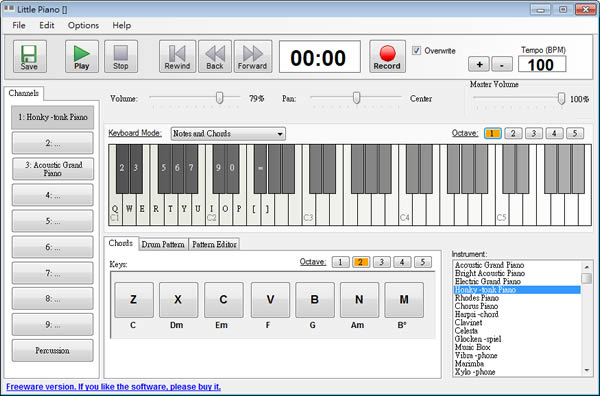Open the File menu
The height and width of the screenshot is (396, 600).
(x=19, y=25)
